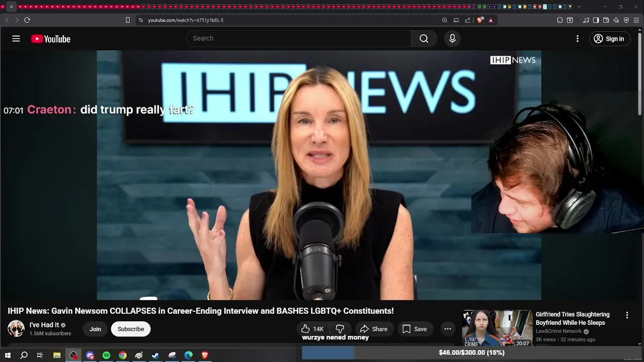Open I've Had It channel name link
Image resolution: width=644 pixels, height=362 pixels.
click(44, 325)
